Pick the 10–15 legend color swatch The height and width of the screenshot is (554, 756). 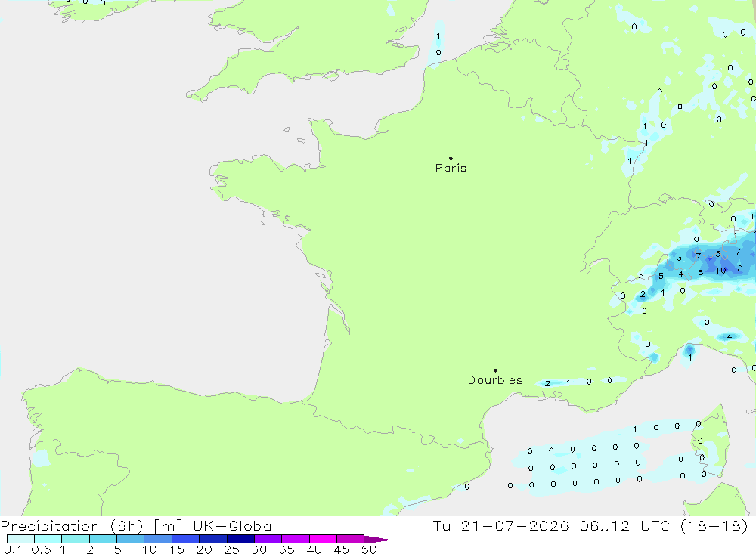pyautogui.click(x=158, y=539)
